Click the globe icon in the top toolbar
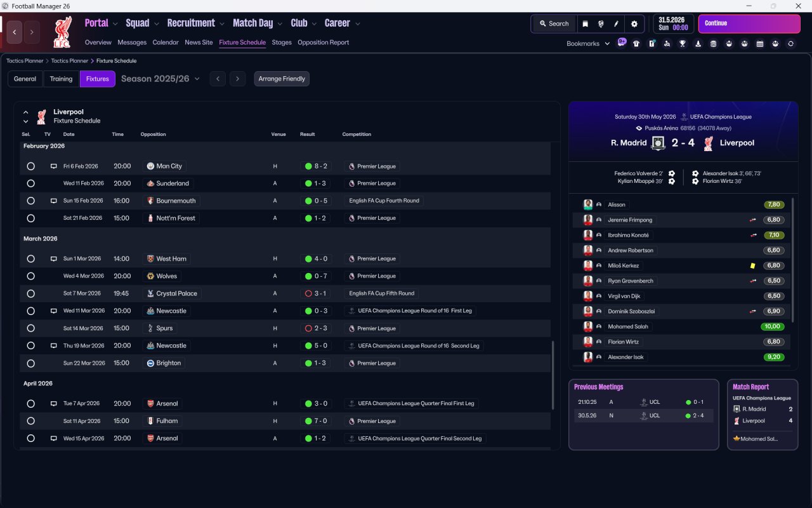This screenshot has width=812, height=508. pos(601,23)
